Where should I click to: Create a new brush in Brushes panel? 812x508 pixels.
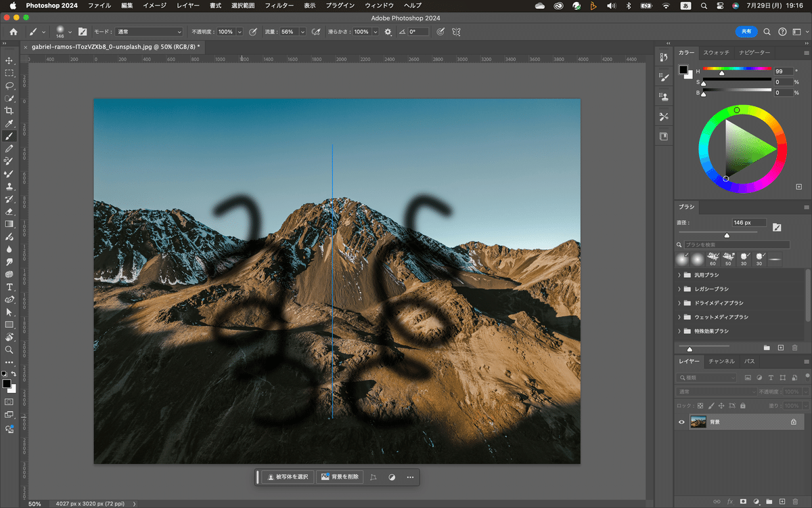pyautogui.click(x=781, y=347)
